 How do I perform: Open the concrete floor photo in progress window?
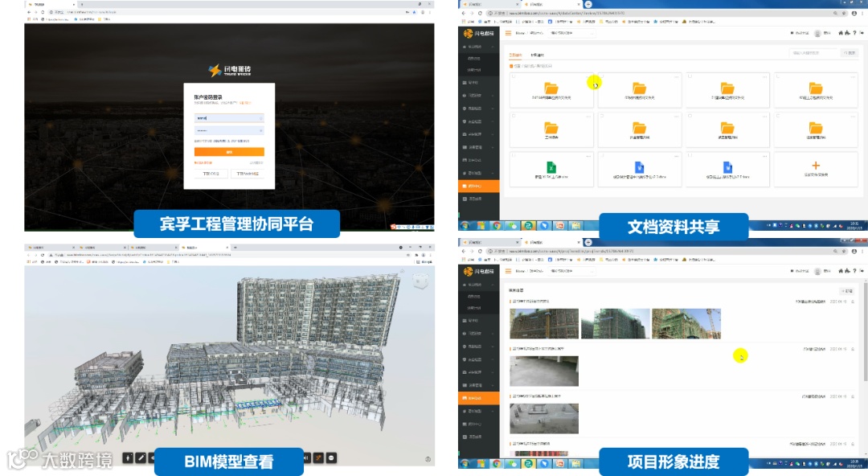coord(544,371)
